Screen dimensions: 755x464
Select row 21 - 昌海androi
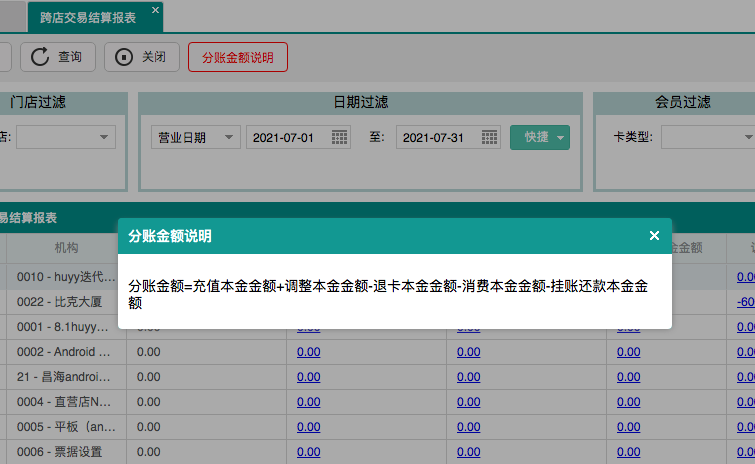point(64,377)
